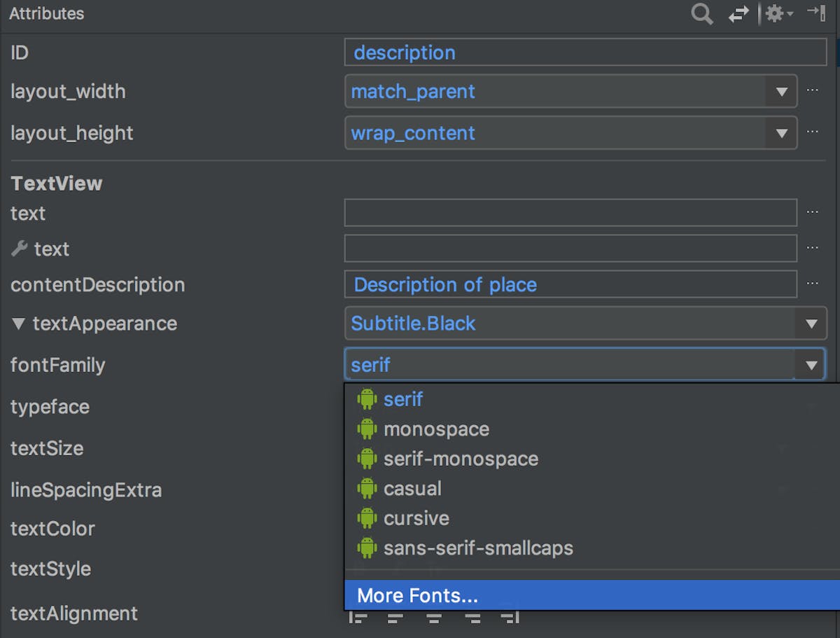This screenshot has width=840, height=638.
Task: Open the attribute search magnifier
Action: click(x=702, y=14)
